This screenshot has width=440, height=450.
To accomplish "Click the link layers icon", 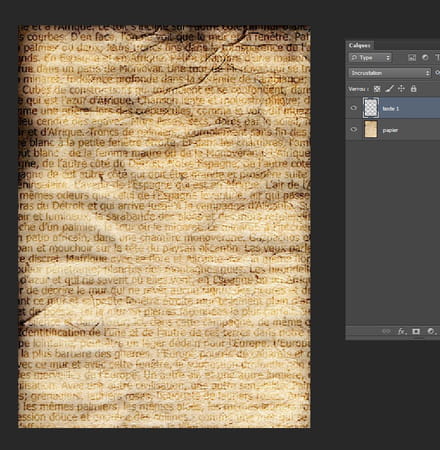I will (x=386, y=331).
